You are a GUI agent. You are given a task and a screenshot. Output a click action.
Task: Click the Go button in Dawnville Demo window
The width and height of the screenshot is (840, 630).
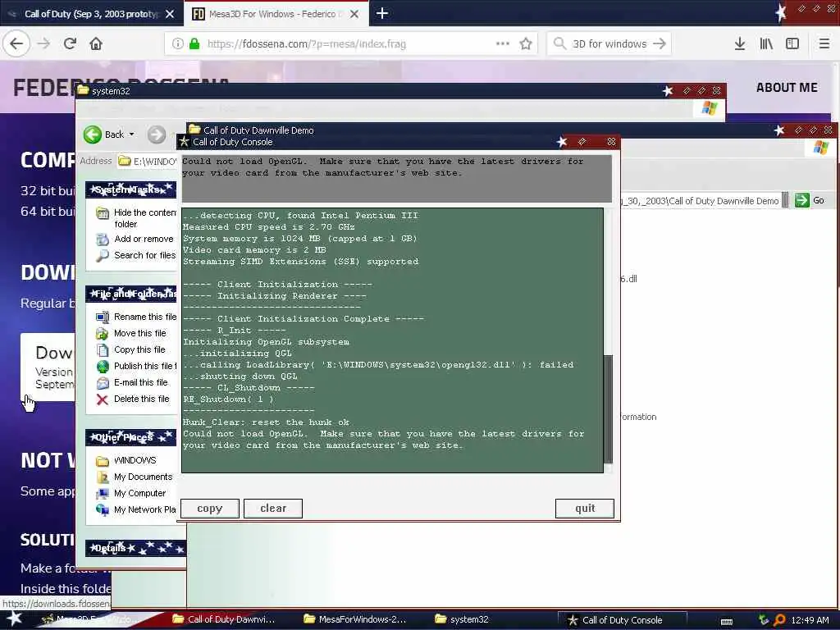[x=810, y=200]
